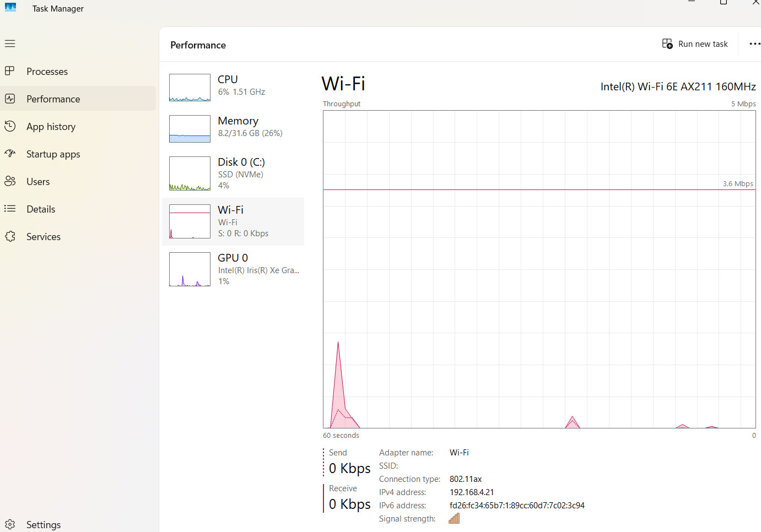Click the signal strength bars icon

tap(454, 518)
